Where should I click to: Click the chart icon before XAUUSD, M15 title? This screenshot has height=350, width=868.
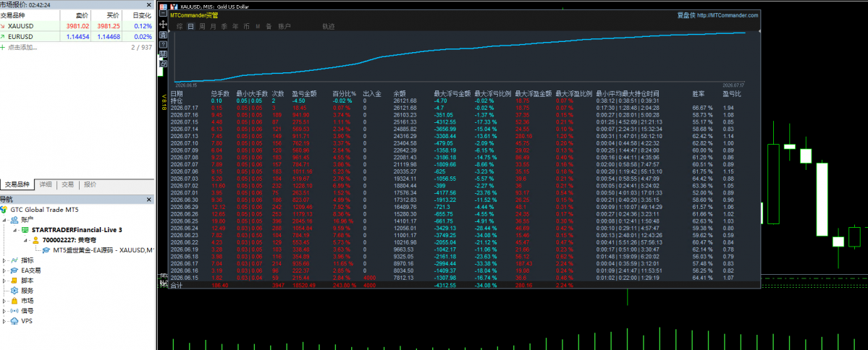(x=172, y=6)
